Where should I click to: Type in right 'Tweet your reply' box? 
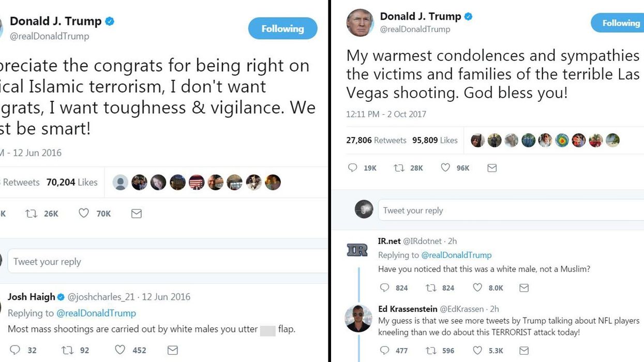point(510,210)
